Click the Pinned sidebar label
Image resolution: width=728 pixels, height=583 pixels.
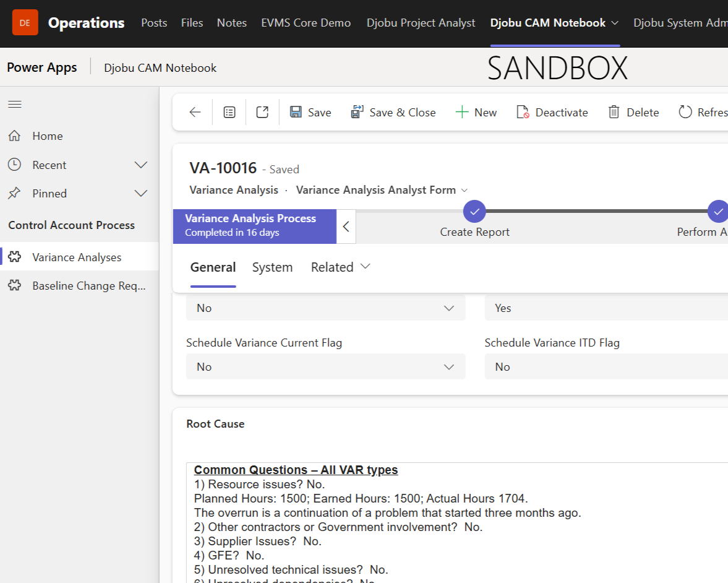49,193
